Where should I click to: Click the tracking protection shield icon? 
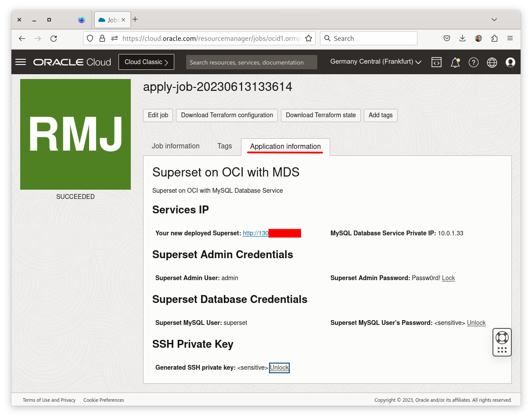[x=90, y=38]
